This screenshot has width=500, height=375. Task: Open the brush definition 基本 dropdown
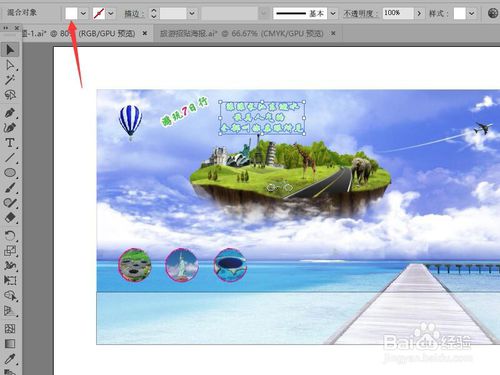click(333, 13)
